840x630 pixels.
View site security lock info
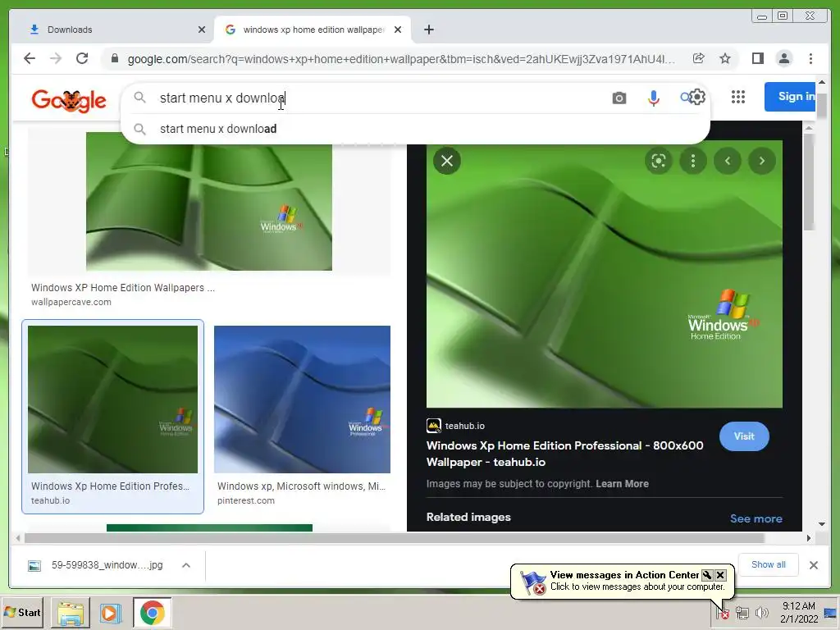(114, 58)
